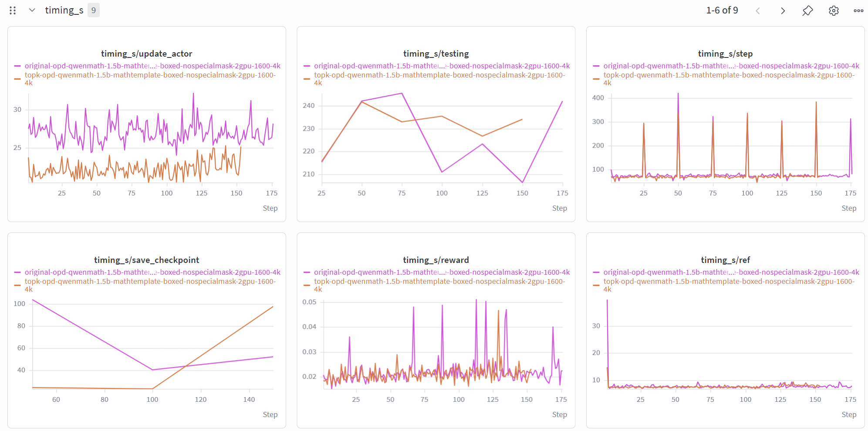Click the 140 x-axis tick in save_checkpoint chart
Screen dimensions: 868x431
tap(249, 400)
